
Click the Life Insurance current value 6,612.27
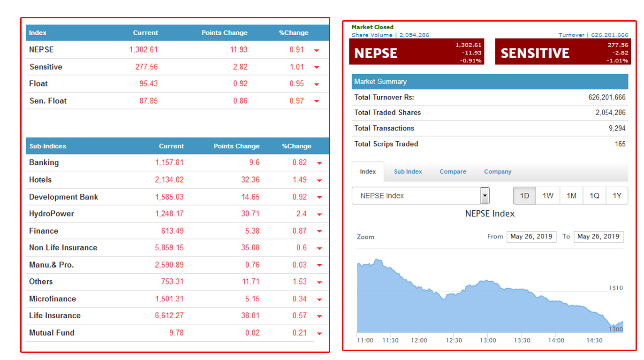tap(169, 315)
